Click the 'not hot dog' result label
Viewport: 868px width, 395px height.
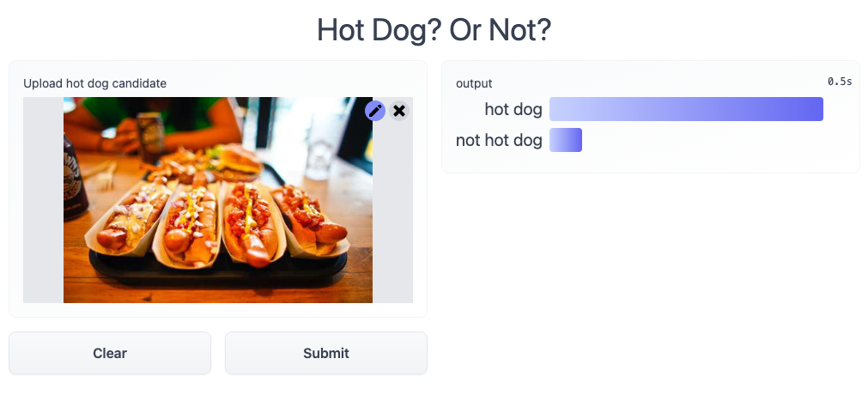[x=499, y=140]
